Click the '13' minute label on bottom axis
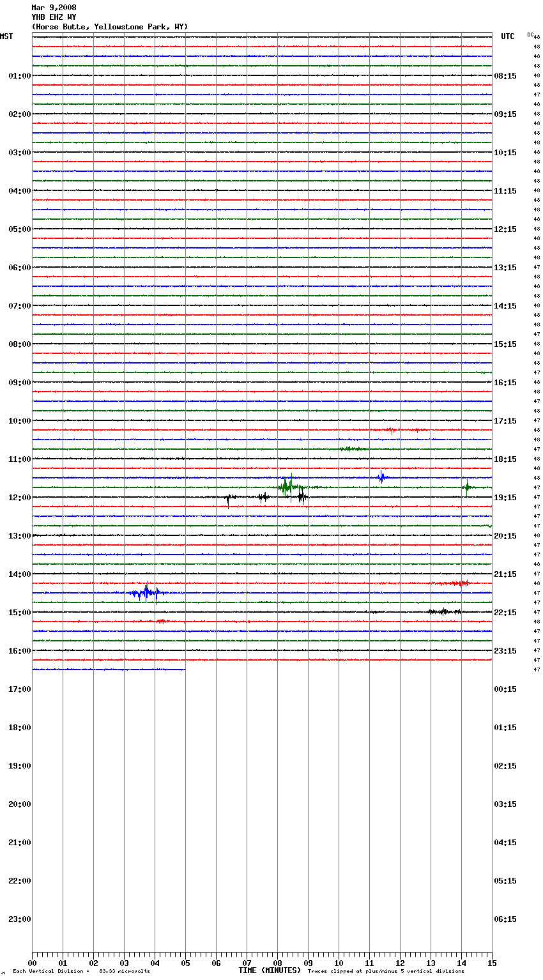This screenshot has height=980, width=543. tap(431, 963)
